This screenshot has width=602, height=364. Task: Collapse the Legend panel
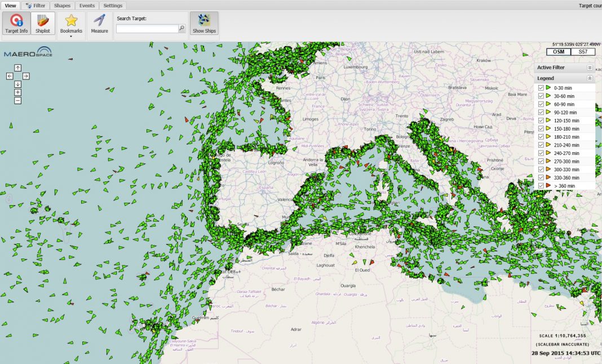point(590,78)
